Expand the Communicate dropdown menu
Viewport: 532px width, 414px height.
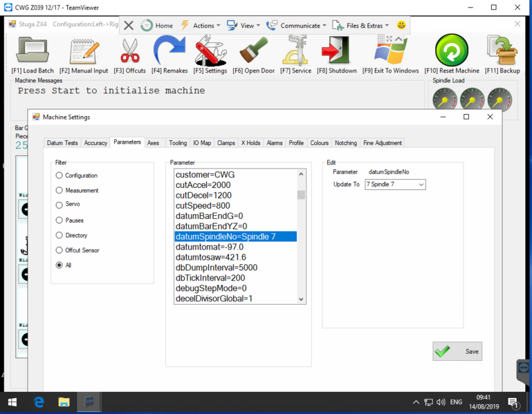(296, 26)
